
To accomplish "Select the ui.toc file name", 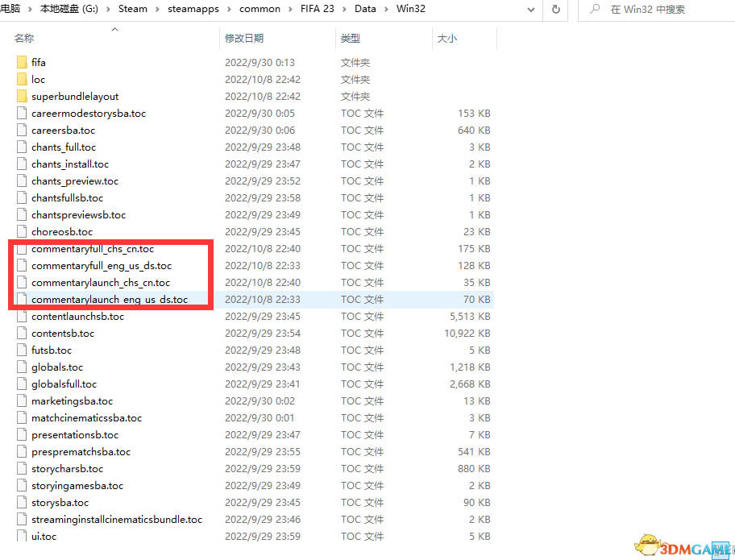I will pyautogui.click(x=44, y=536).
